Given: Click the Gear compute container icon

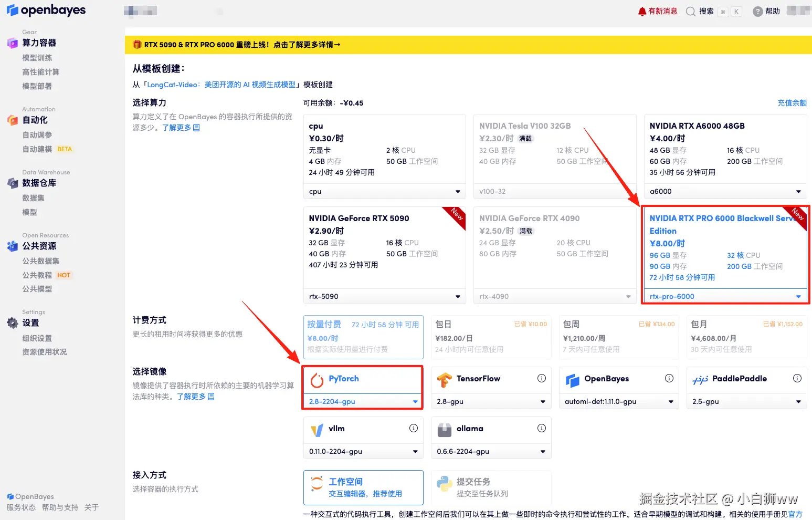Looking at the screenshot, I should 13,43.
